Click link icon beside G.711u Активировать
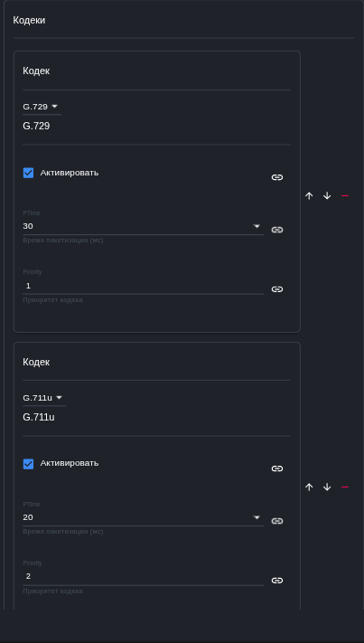This screenshot has width=364, height=643. 277,468
